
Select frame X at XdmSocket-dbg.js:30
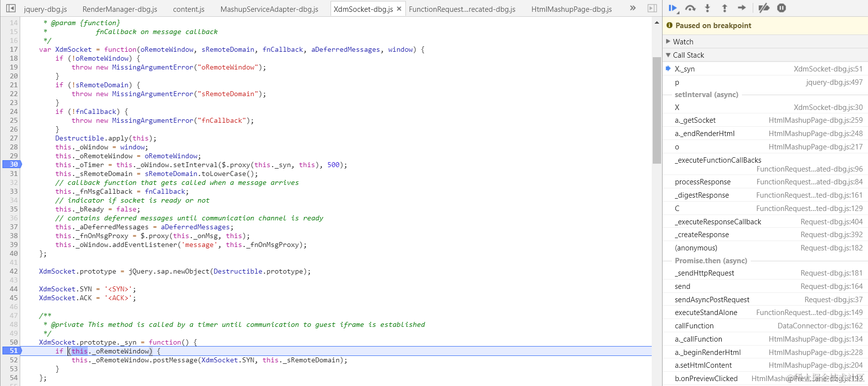click(x=765, y=107)
